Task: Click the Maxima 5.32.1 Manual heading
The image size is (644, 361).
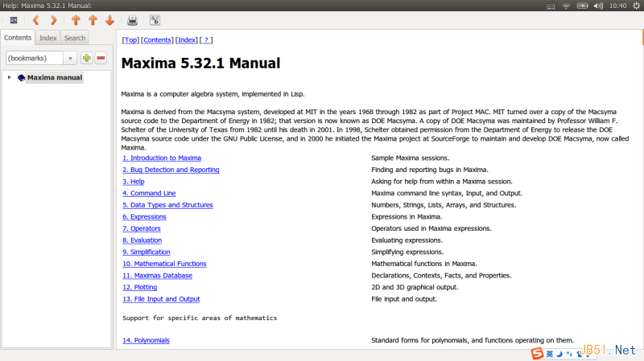Action: pyautogui.click(x=200, y=64)
